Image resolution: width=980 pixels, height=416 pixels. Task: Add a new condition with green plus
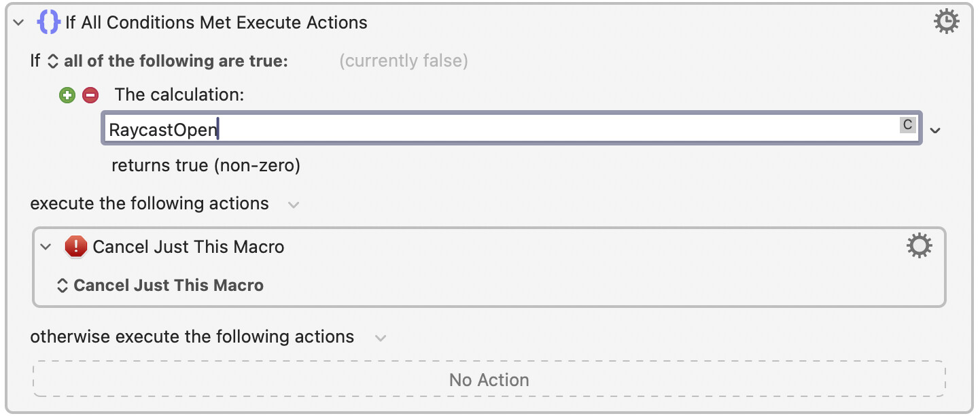tap(67, 95)
